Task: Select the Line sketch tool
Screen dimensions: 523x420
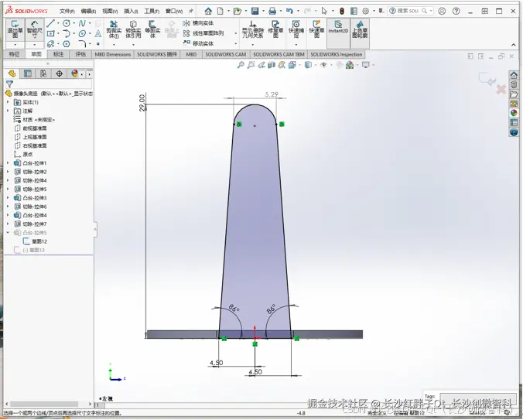Action: (x=50, y=23)
